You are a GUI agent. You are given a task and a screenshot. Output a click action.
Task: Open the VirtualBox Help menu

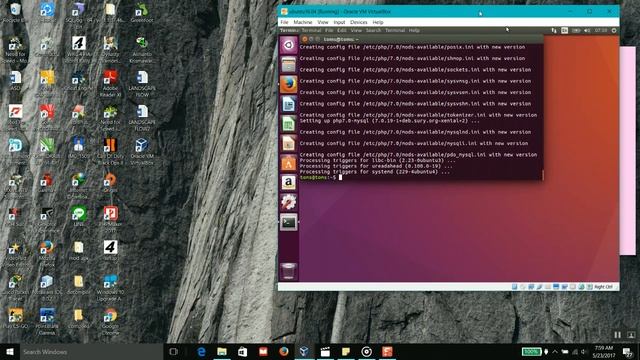click(x=378, y=22)
